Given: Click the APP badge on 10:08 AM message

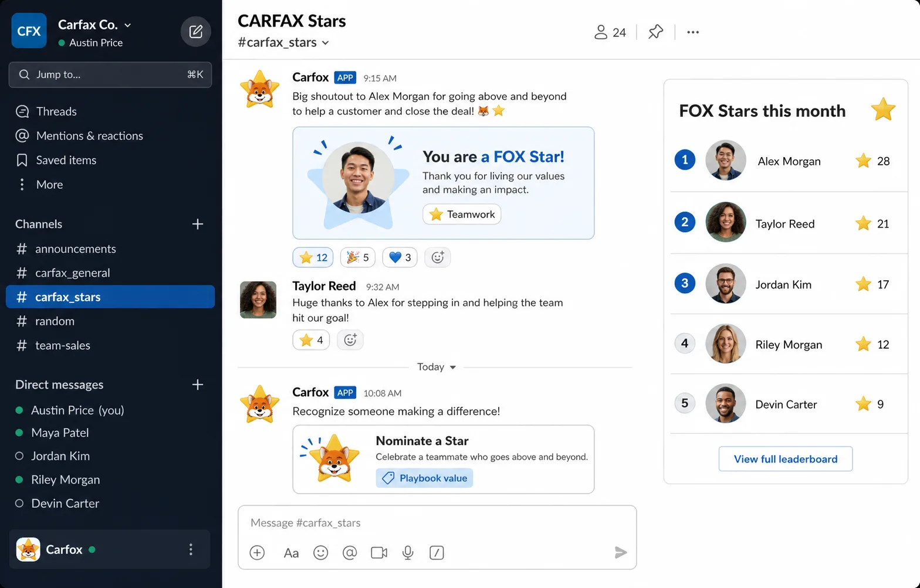Looking at the screenshot, I should [345, 393].
